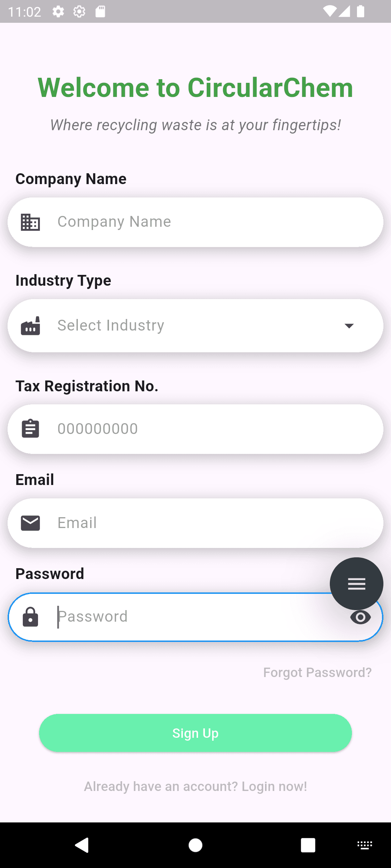Image resolution: width=391 pixels, height=868 pixels.
Task: Click the factory industry icon
Action: 30,326
